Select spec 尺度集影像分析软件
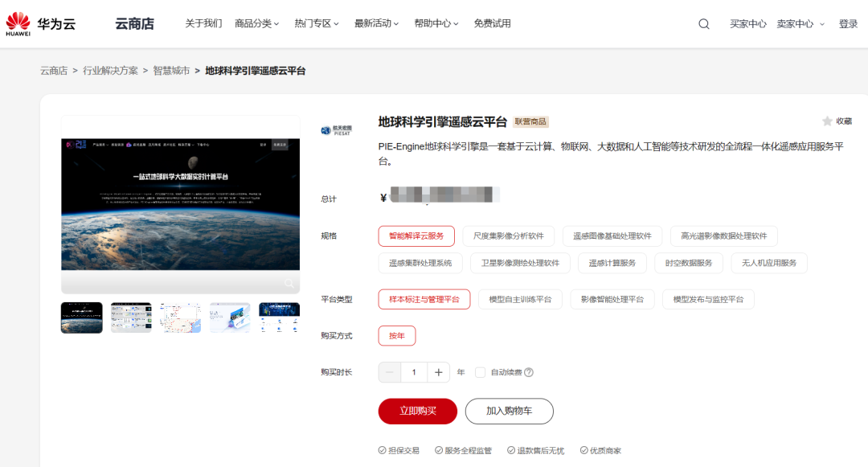 click(x=509, y=236)
